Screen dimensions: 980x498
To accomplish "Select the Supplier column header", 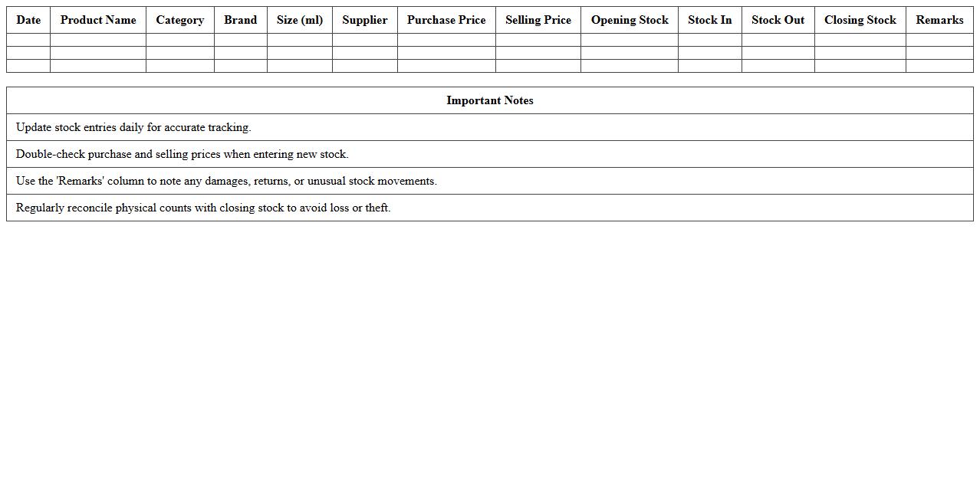I will [364, 20].
